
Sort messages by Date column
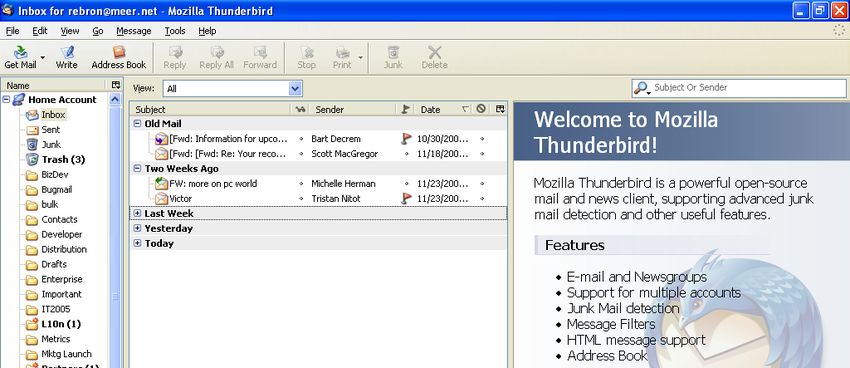444,109
